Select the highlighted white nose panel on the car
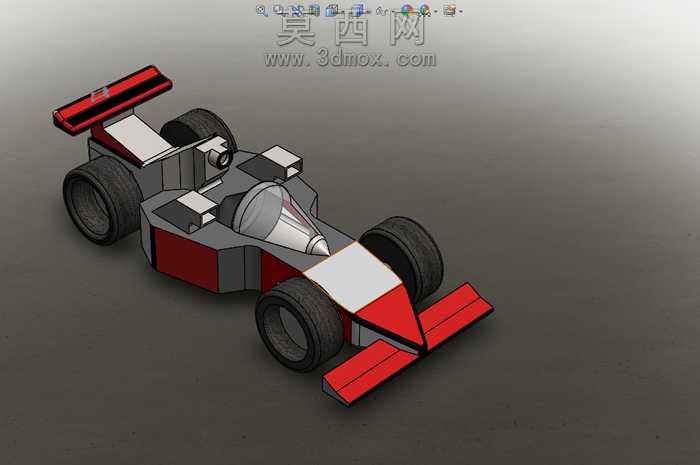This screenshot has height=465, width=700. tap(353, 278)
